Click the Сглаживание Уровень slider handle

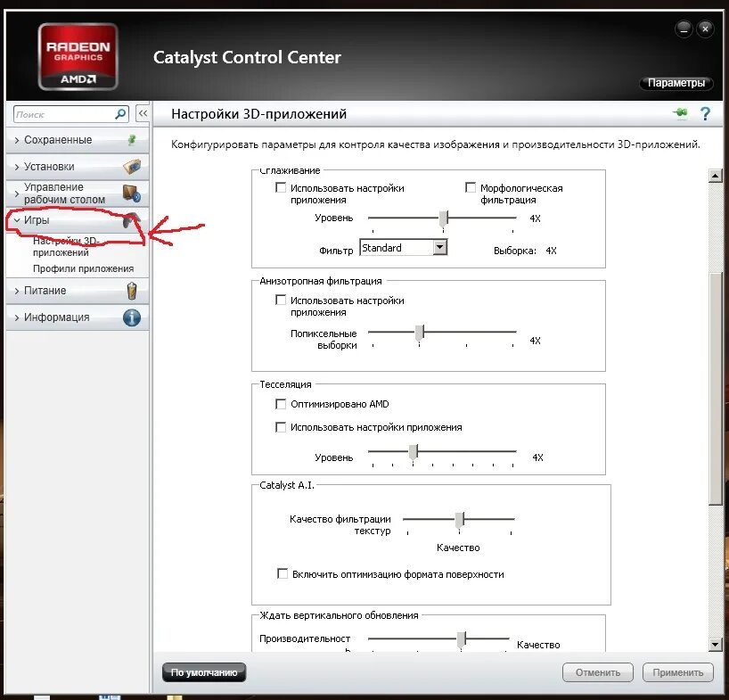[x=444, y=218]
